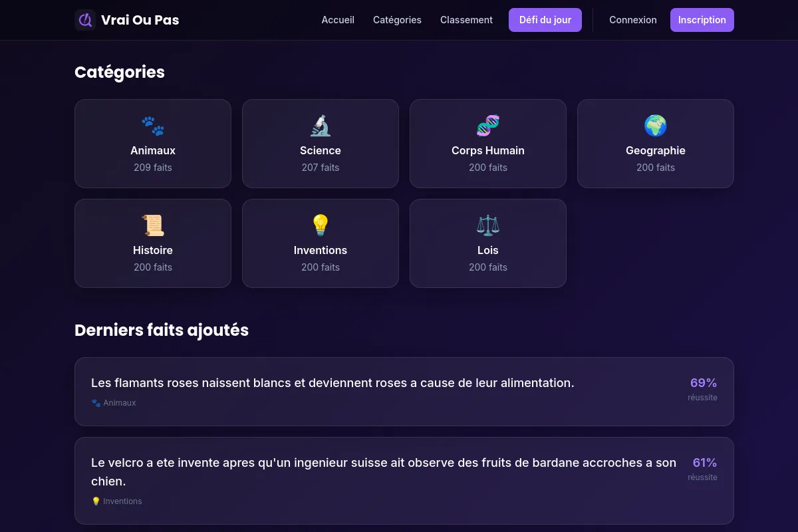Open the Accueil menu item
Screen dimensions: 798x532
[x=338, y=20]
